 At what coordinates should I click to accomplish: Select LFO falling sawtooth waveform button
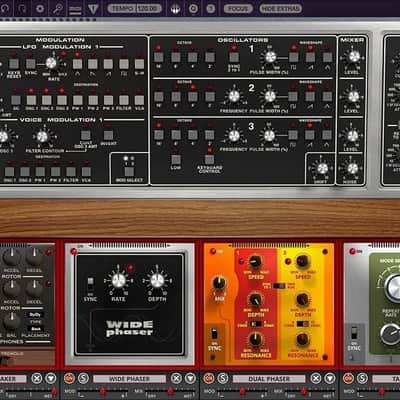click(93, 64)
